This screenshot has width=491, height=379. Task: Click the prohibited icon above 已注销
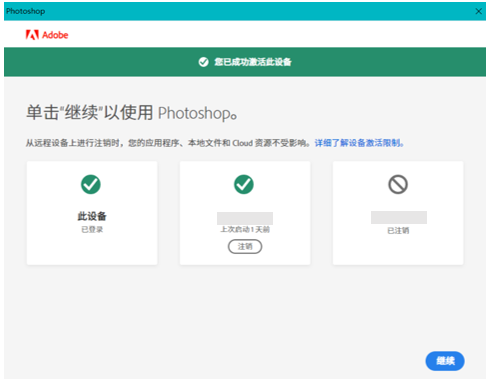point(398,184)
